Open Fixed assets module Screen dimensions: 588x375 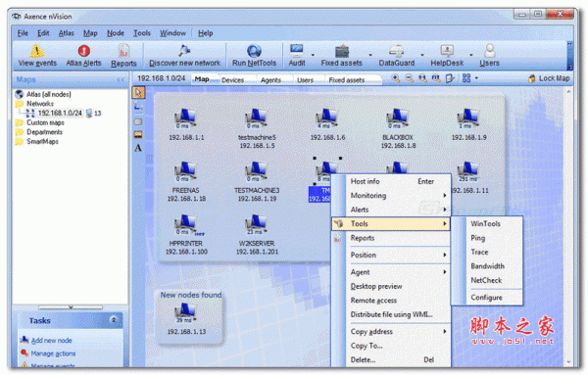(x=341, y=56)
